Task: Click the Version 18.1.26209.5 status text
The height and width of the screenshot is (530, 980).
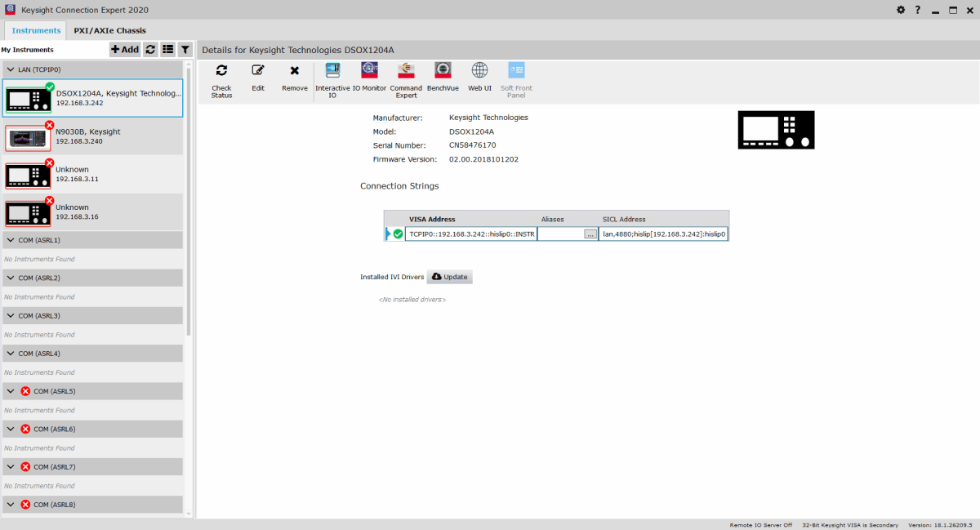Action: coord(942,525)
